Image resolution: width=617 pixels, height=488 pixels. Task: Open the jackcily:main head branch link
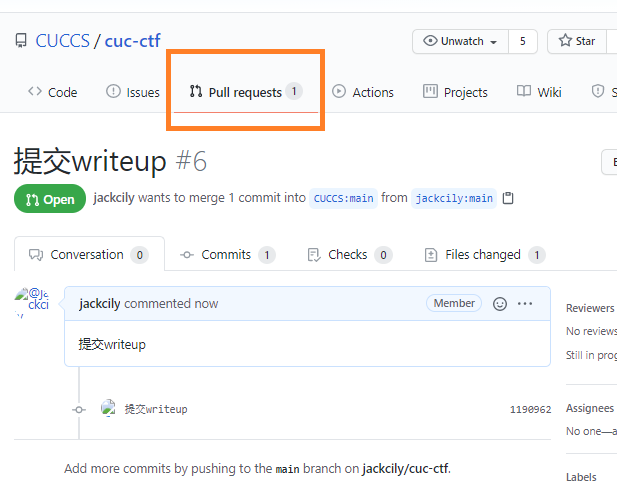pos(454,198)
